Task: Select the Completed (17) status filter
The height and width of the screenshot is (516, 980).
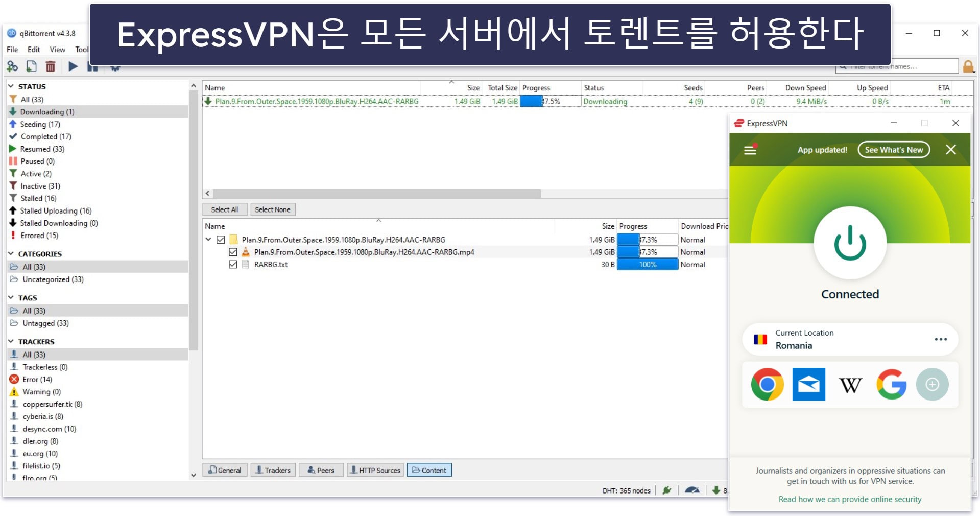Action: [98, 136]
